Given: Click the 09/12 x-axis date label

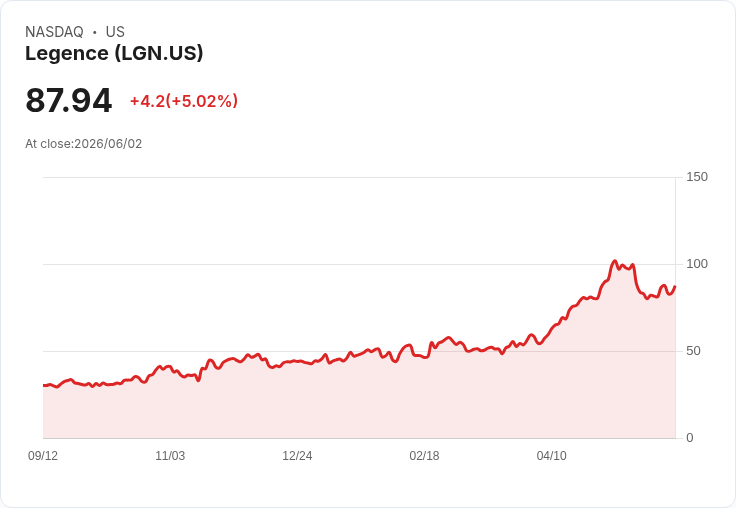Looking at the screenshot, I should (43, 456).
